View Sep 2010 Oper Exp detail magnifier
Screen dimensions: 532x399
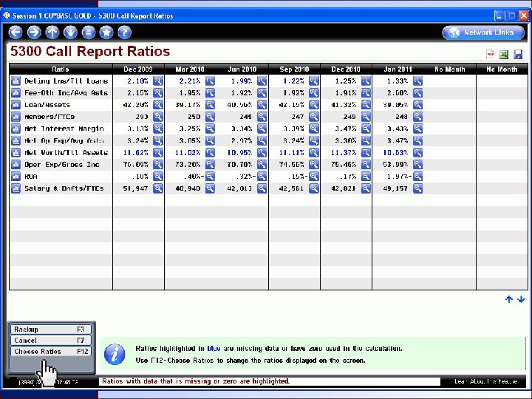(314, 165)
